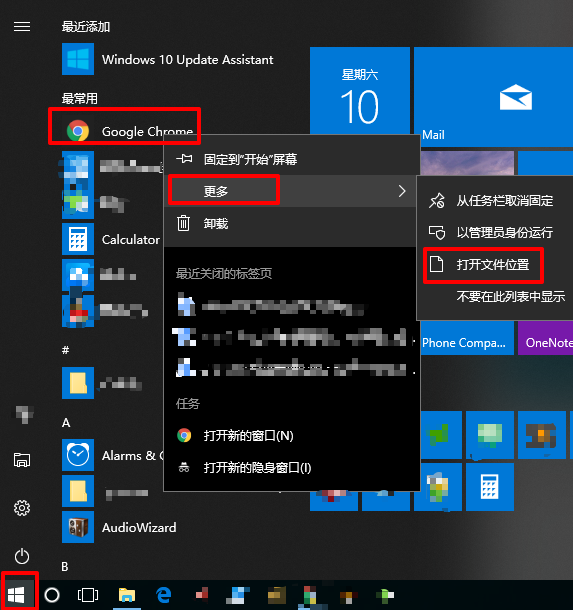Open the Alarms & Clock icon

pos(78,455)
